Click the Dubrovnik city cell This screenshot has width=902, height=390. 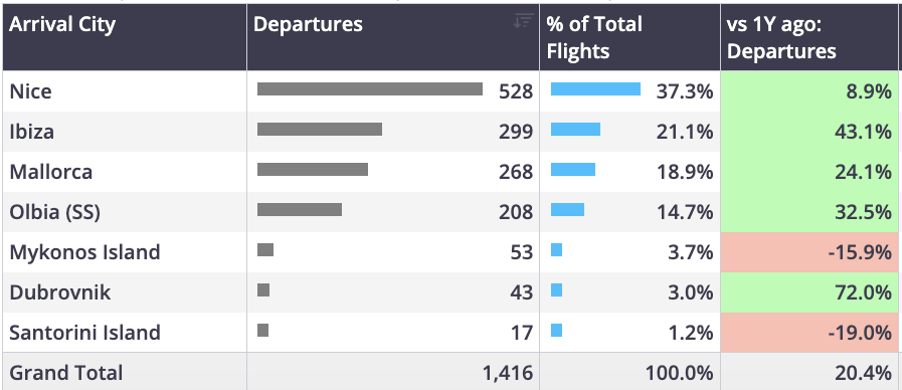pyautogui.click(x=60, y=293)
